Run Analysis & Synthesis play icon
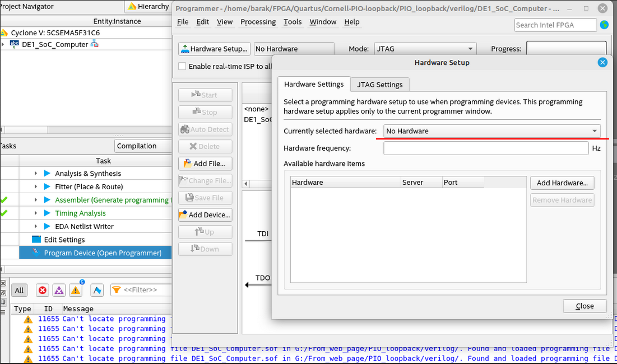This screenshot has height=364, width=617. [x=47, y=174]
